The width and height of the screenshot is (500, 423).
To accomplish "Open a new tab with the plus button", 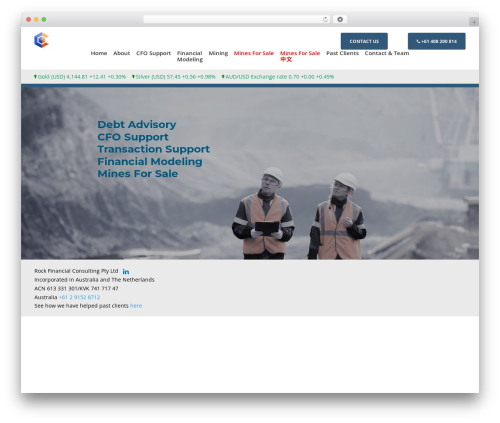I will pos(474,22).
